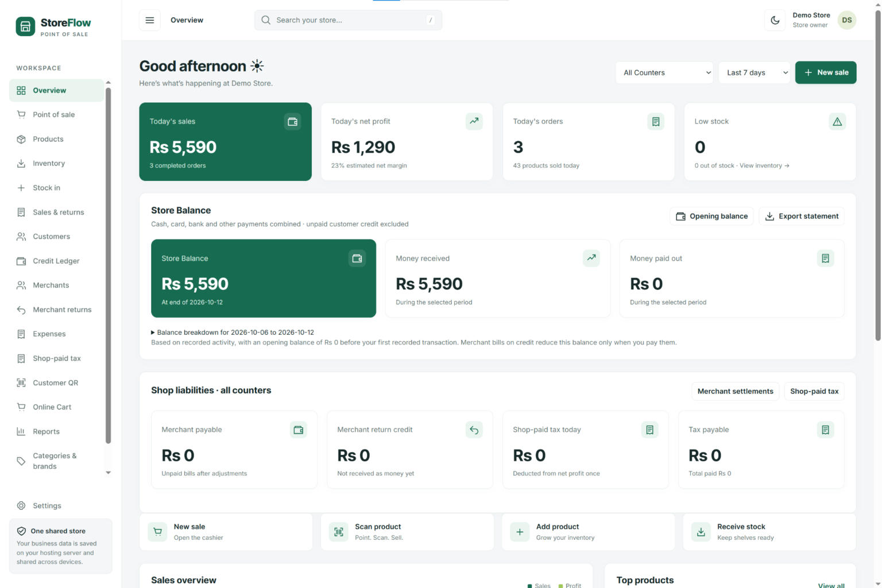Click the download icon on Receive stock shortcut
This screenshot has width=882, height=588.
[701, 532]
